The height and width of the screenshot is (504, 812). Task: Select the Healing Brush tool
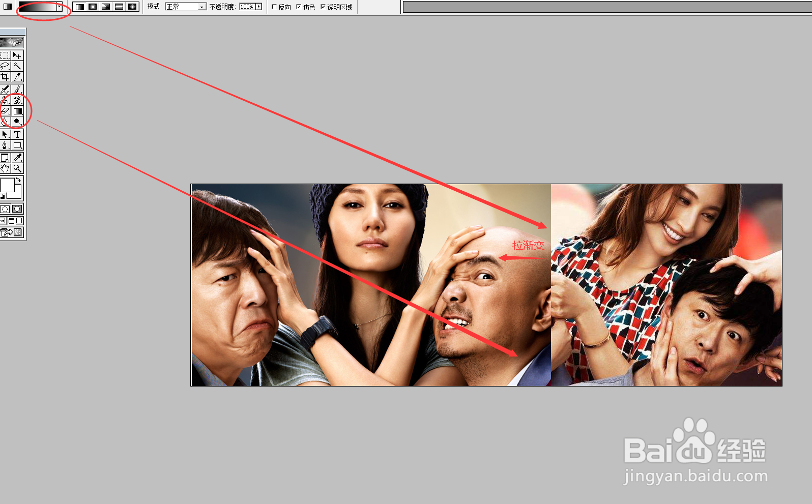(5, 90)
